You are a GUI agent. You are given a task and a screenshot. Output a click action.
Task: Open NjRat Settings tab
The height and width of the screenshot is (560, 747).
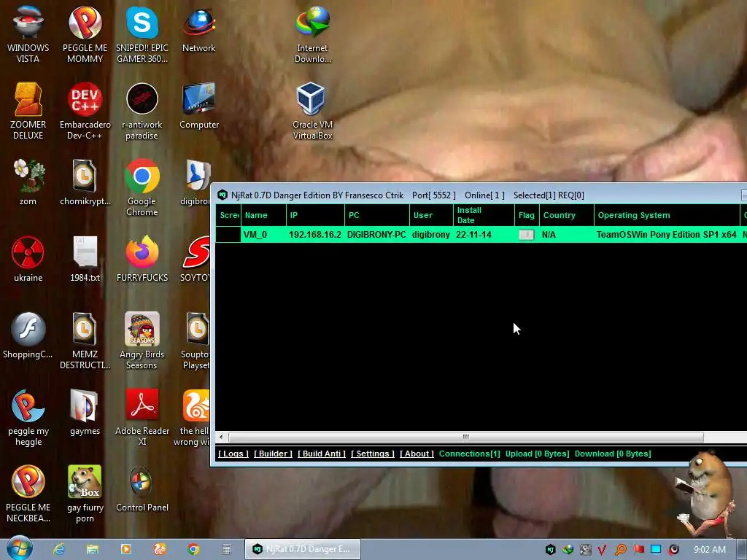coord(373,454)
